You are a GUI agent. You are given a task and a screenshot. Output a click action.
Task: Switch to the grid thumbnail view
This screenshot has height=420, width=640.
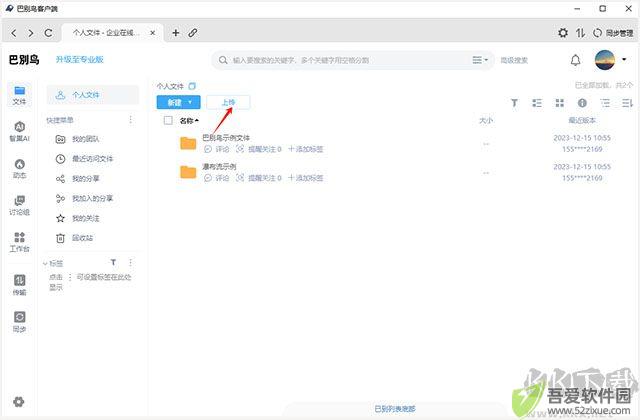560,103
